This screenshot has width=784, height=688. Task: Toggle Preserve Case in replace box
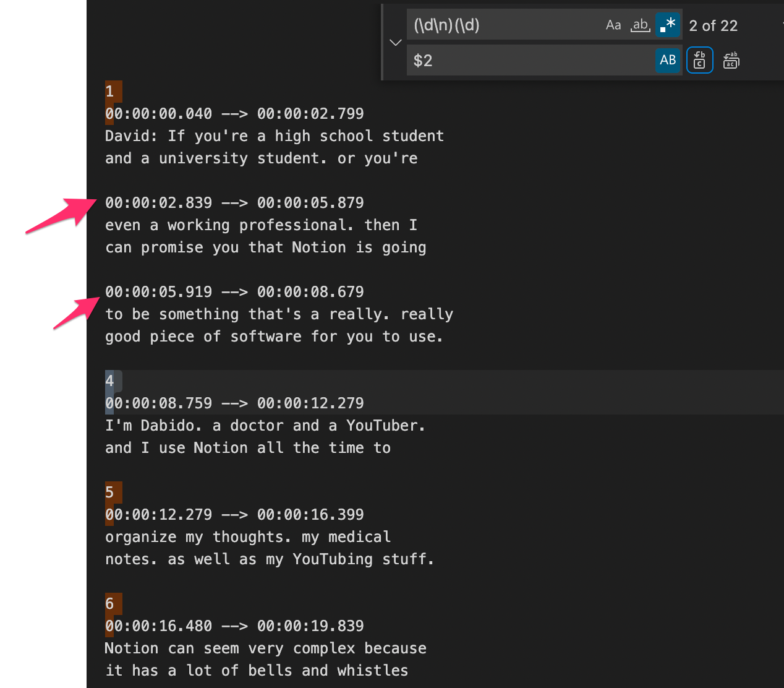click(668, 60)
